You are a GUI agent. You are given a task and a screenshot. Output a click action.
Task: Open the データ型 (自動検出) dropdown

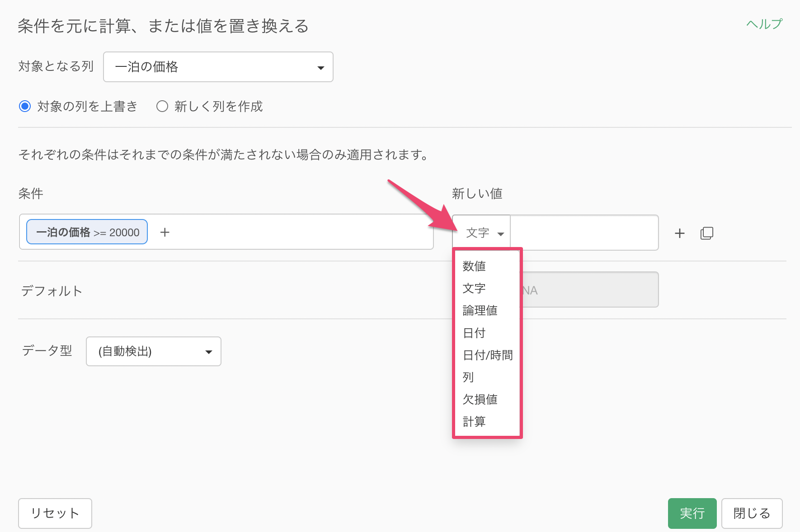(x=153, y=351)
